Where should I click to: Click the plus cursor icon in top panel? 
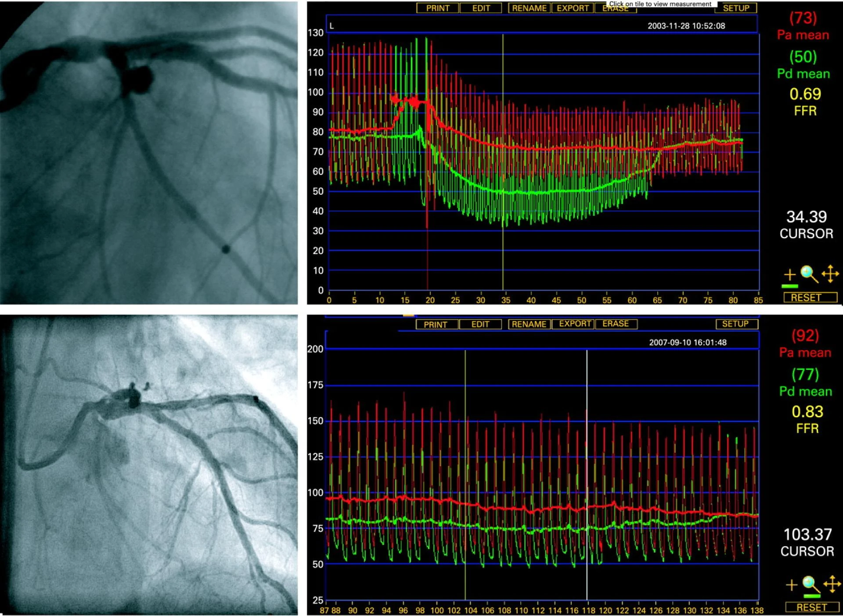[790, 275]
